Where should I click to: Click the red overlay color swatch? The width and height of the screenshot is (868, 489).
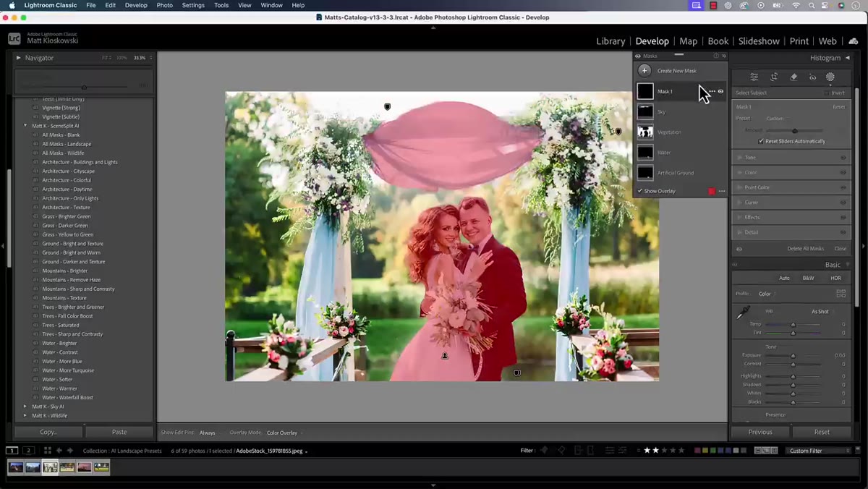[712, 191]
